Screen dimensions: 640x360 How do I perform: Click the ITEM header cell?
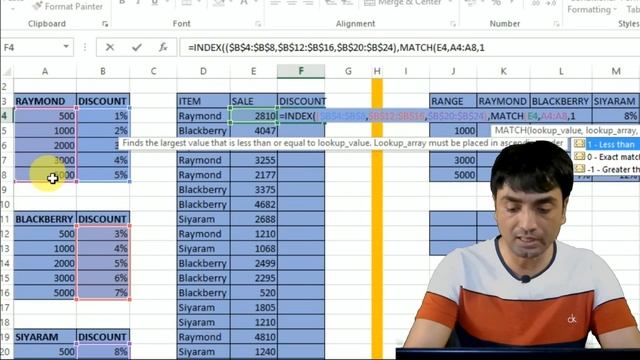(x=203, y=101)
